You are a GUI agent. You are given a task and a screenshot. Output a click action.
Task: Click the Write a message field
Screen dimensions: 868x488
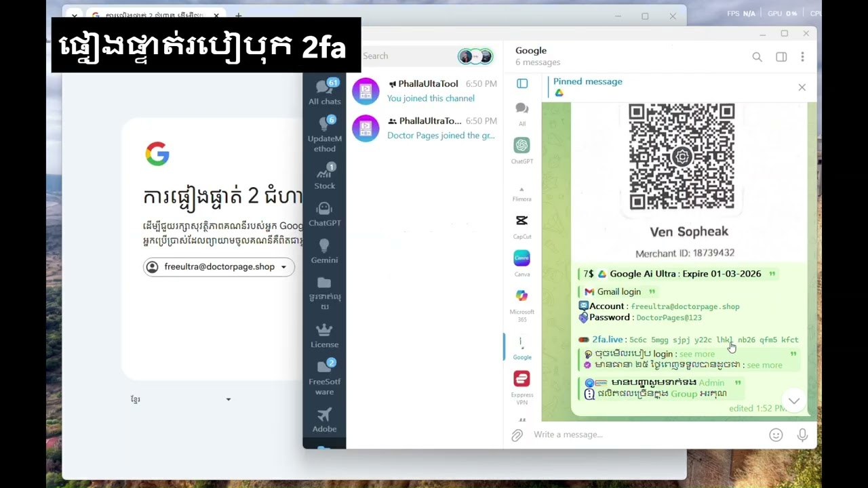(x=646, y=434)
